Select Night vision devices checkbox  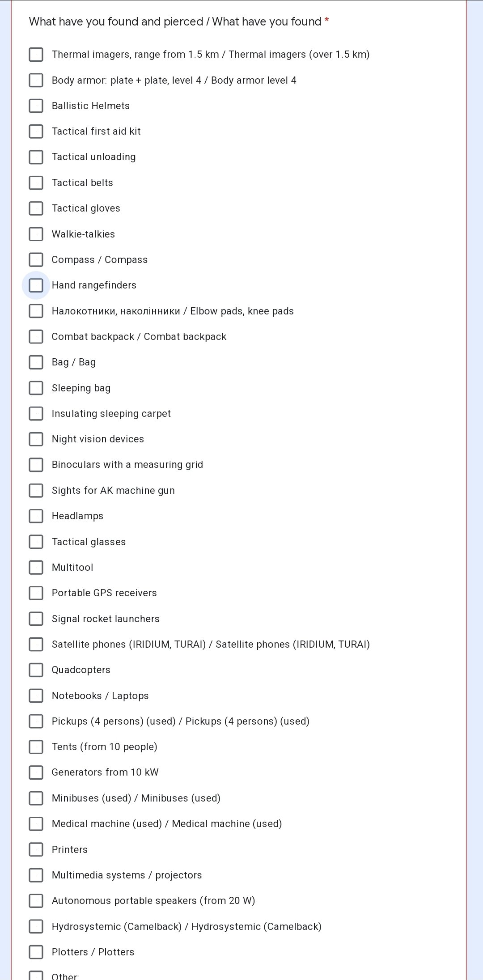(36, 439)
